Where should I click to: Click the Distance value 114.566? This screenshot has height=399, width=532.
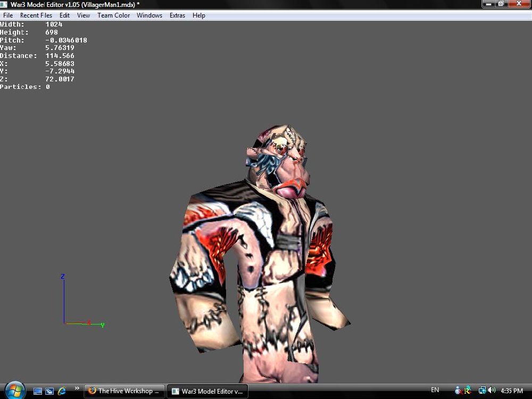[x=60, y=56]
